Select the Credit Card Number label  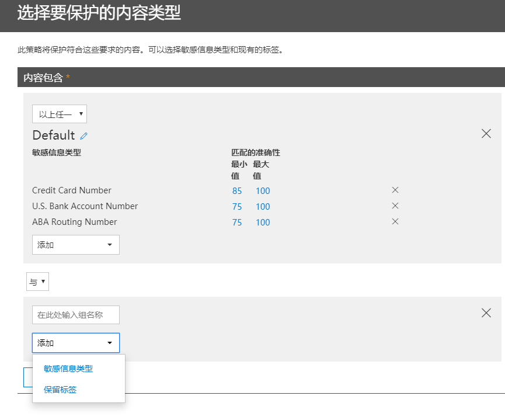coord(71,190)
